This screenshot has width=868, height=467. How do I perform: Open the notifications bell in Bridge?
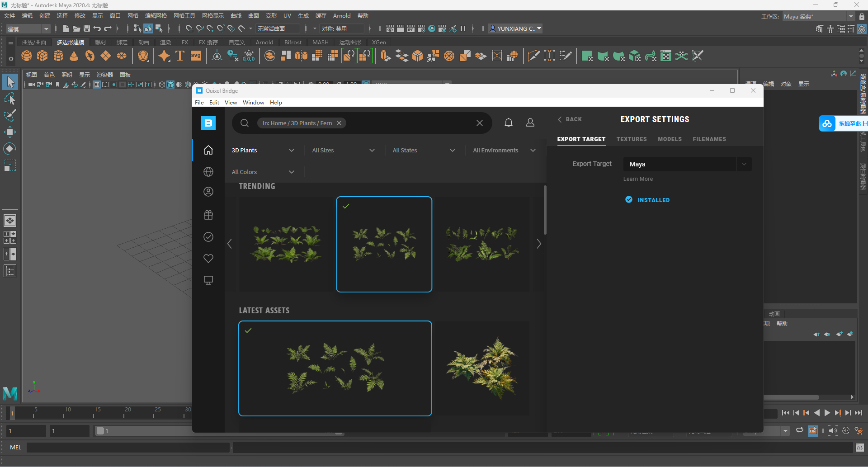[x=509, y=123]
